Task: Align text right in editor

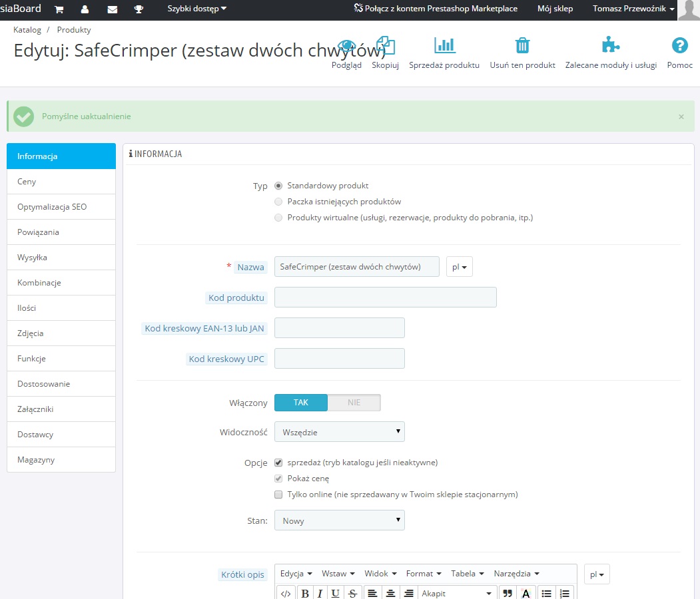Action: 408,593
